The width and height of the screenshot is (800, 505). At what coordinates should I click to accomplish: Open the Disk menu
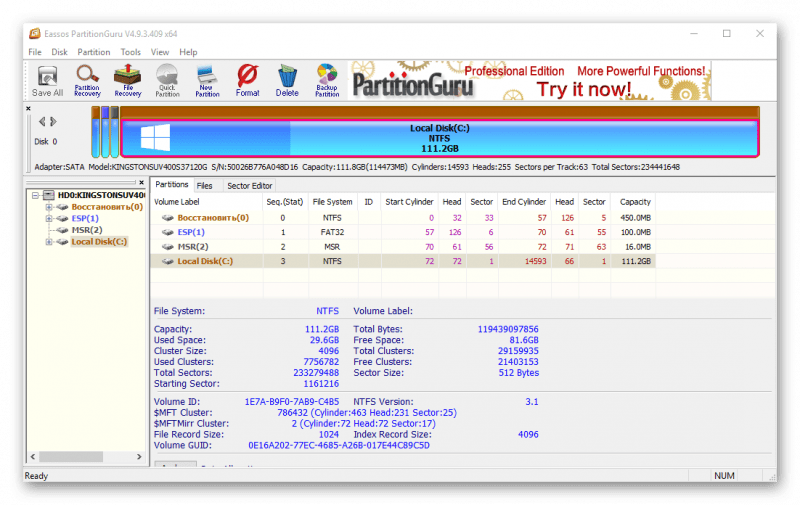[x=60, y=52]
